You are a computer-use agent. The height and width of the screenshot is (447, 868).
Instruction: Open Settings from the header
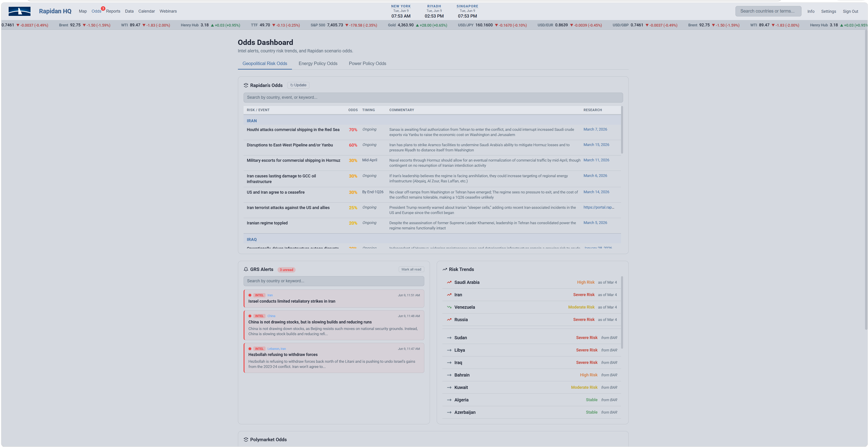point(828,11)
